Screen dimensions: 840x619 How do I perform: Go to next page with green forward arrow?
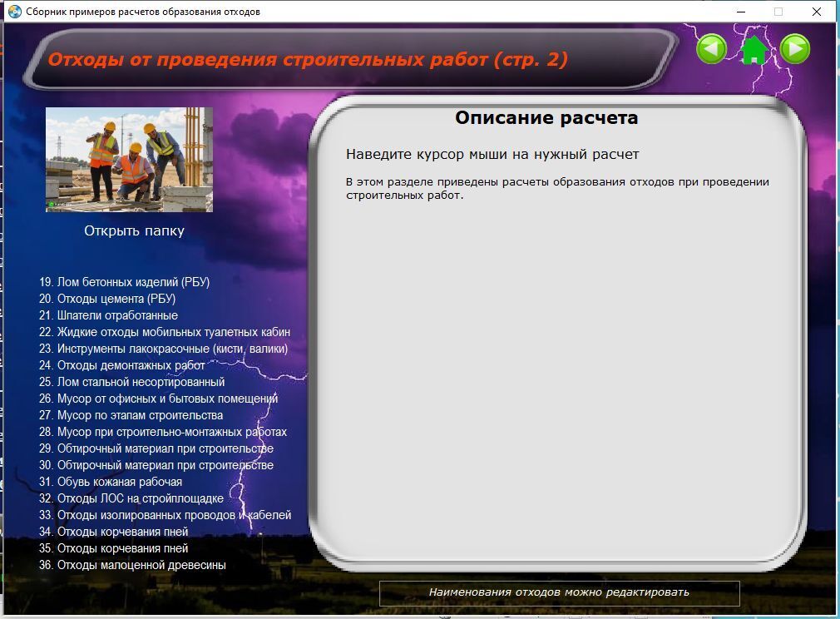tap(795, 49)
